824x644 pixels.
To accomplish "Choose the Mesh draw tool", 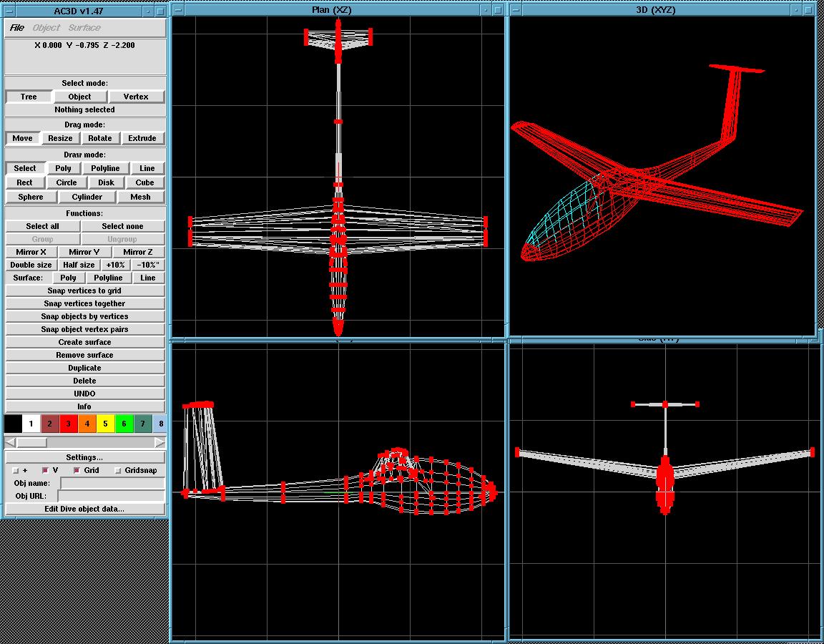I will coord(140,197).
